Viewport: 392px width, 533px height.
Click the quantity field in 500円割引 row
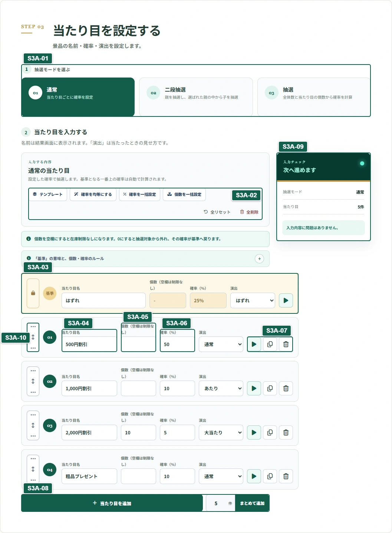pos(138,344)
